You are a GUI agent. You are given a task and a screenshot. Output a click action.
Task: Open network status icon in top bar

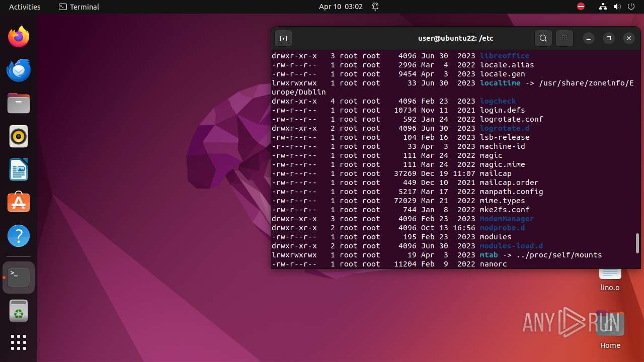coord(603,7)
